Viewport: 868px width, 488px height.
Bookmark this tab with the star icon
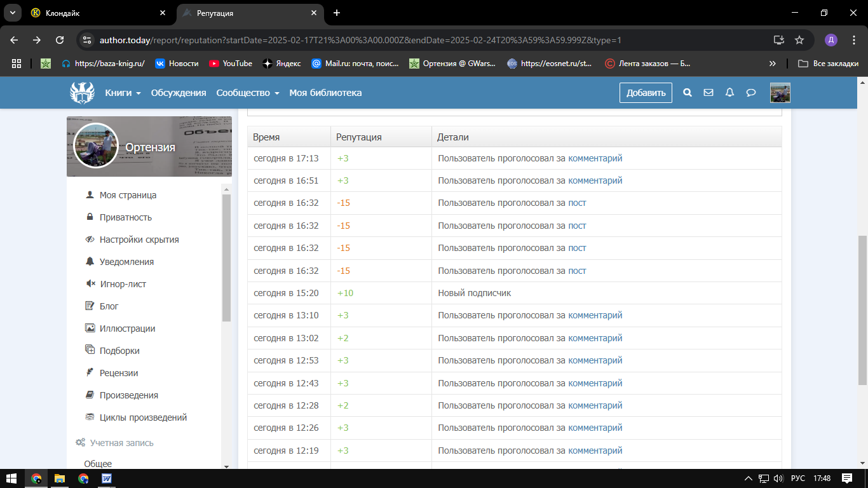(x=799, y=40)
